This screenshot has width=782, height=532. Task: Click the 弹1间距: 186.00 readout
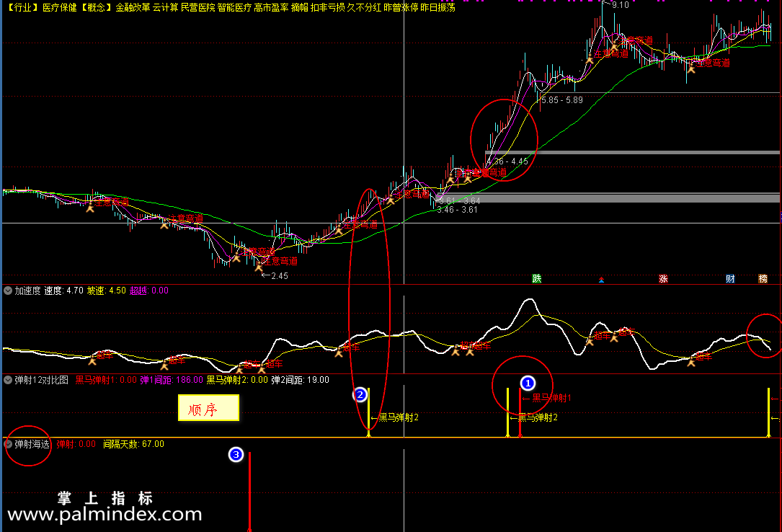(x=172, y=380)
